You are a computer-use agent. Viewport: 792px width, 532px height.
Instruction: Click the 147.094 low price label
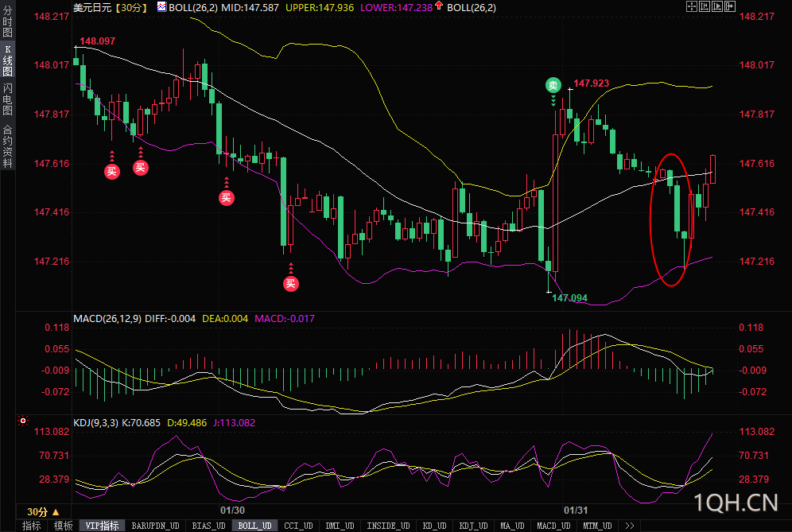click(570, 298)
